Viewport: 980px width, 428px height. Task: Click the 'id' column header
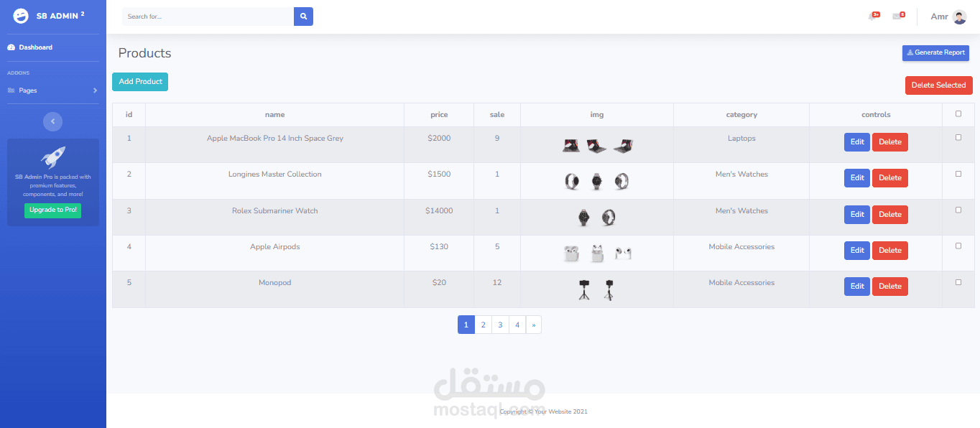click(129, 115)
